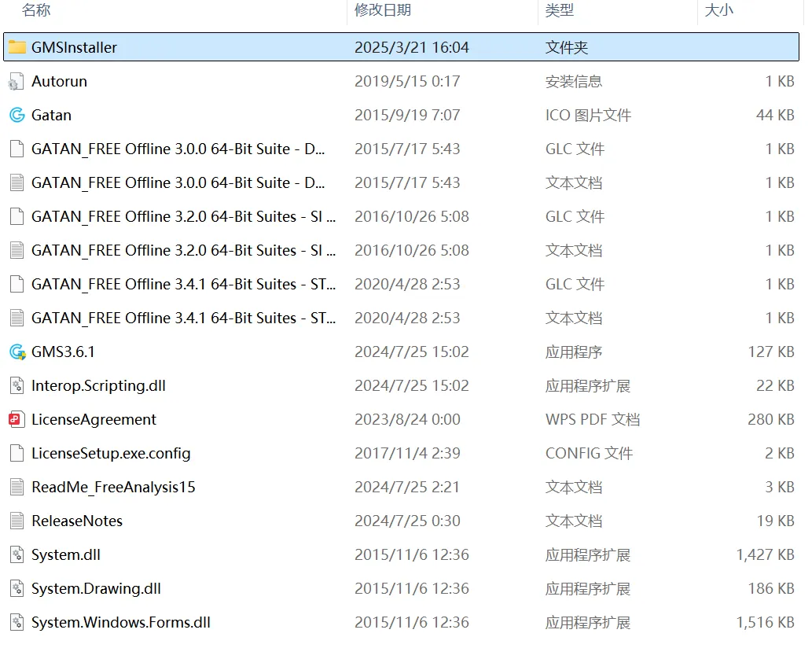The image size is (812, 648).
Task: Sort by the 名称 column header
Action: 36,10
